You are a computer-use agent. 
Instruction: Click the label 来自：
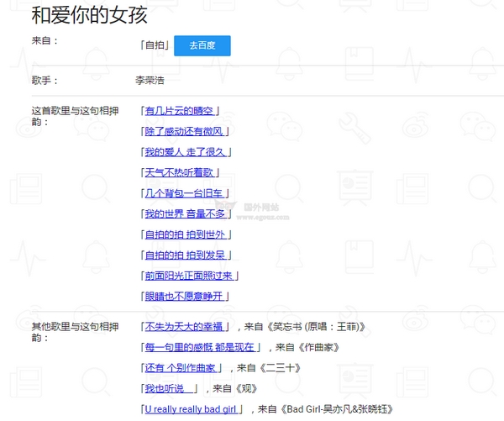tap(45, 40)
